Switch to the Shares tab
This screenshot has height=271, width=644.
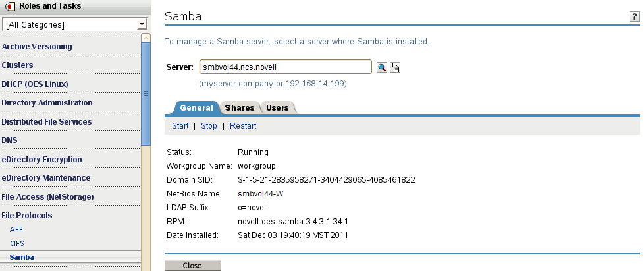tap(239, 108)
